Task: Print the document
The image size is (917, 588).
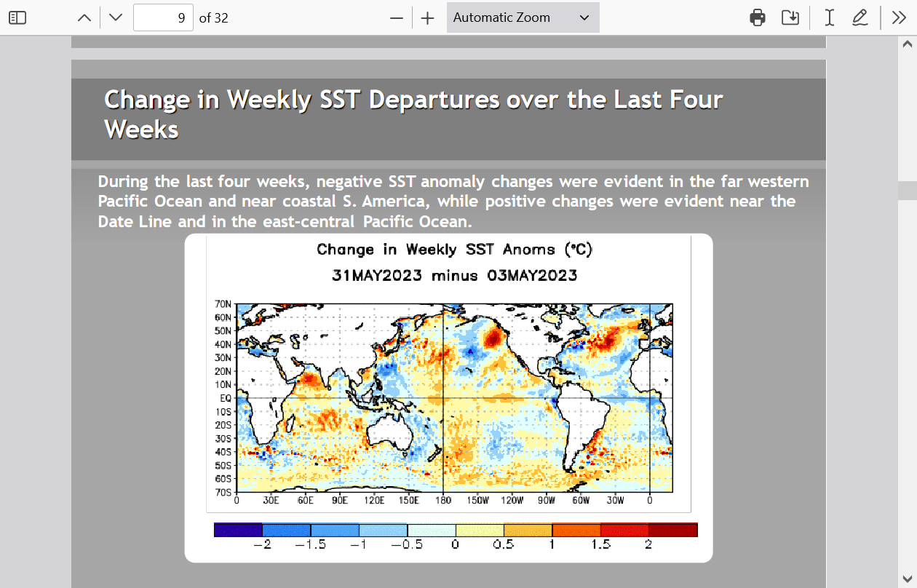Action: pyautogui.click(x=758, y=17)
